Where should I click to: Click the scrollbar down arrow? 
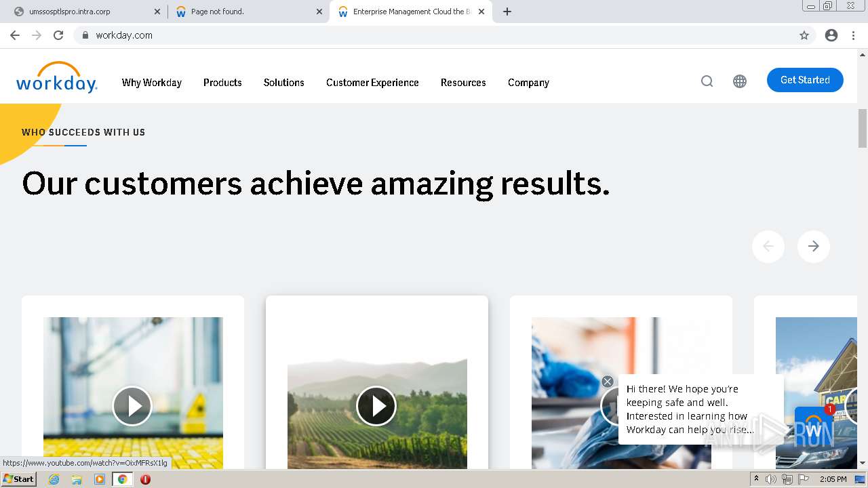pos(863,464)
